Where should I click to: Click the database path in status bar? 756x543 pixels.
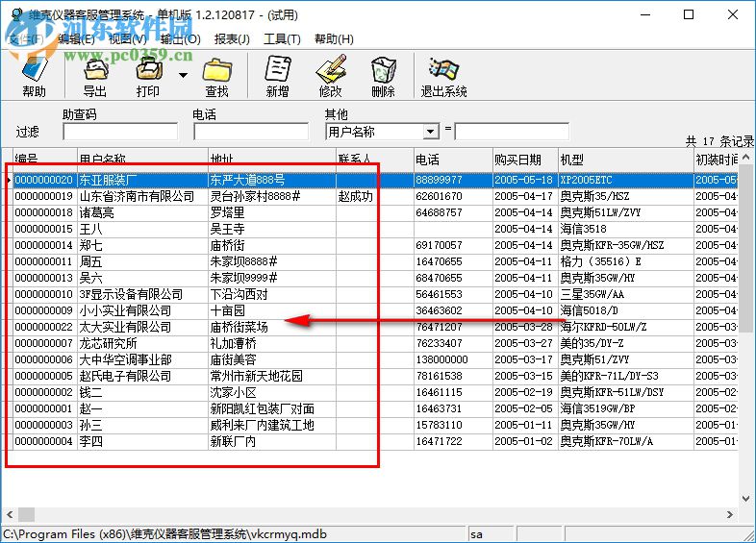164,534
